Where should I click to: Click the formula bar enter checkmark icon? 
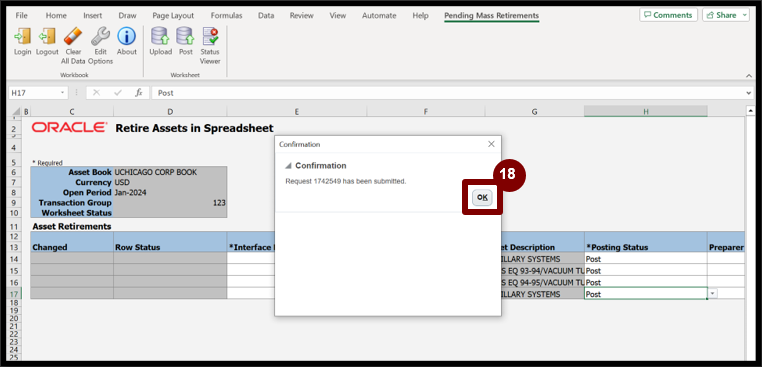[118, 93]
